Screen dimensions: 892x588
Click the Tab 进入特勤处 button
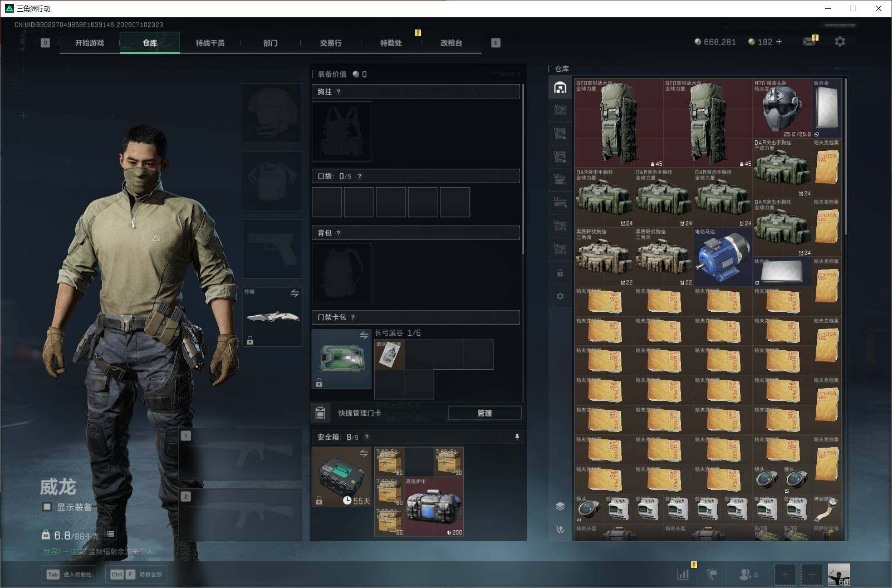click(x=68, y=574)
